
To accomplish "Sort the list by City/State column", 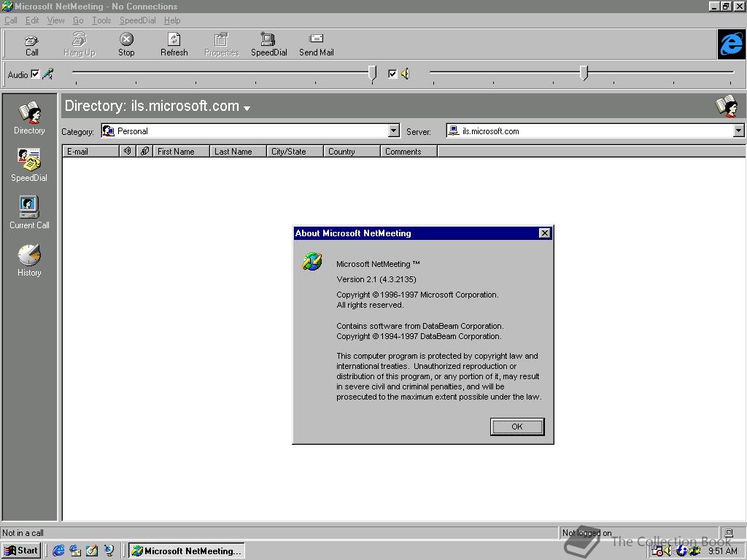I will [295, 152].
